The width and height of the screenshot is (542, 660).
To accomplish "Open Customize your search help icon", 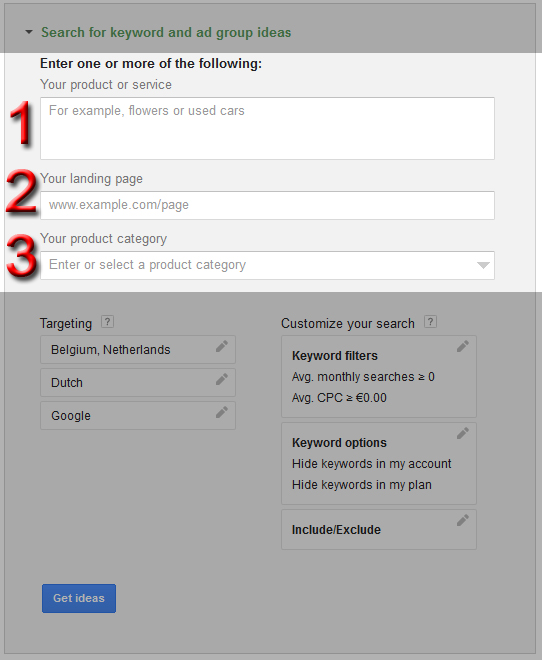I will tap(430, 322).
